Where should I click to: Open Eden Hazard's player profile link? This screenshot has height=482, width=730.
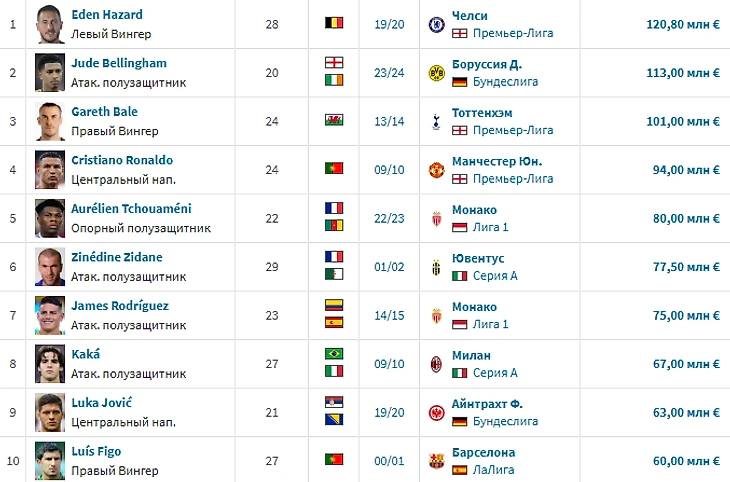pyautogui.click(x=107, y=14)
